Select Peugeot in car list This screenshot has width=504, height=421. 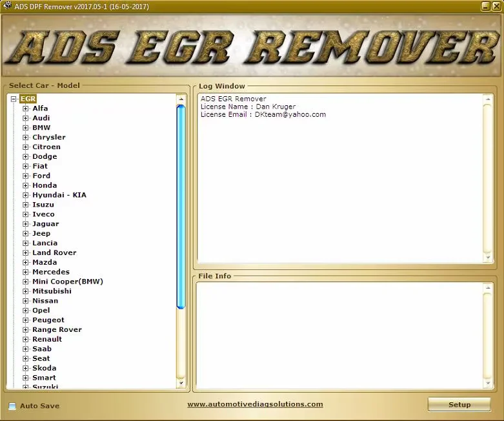(48, 320)
